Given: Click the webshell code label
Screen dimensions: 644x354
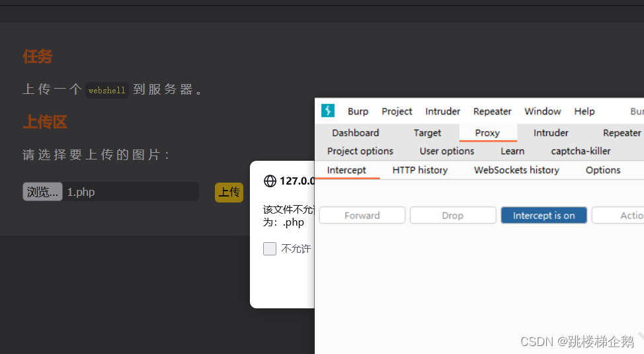Looking at the screenshot, I should point(107,90).
